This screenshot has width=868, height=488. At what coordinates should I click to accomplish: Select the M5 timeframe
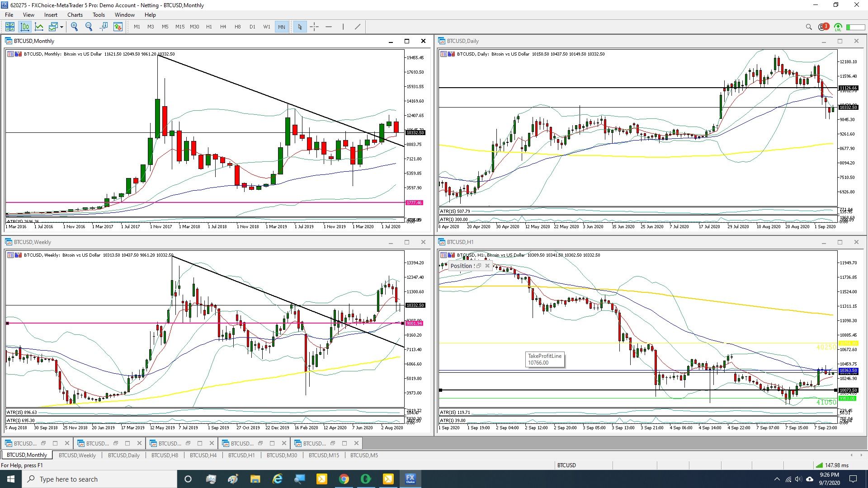pos(165,27)
